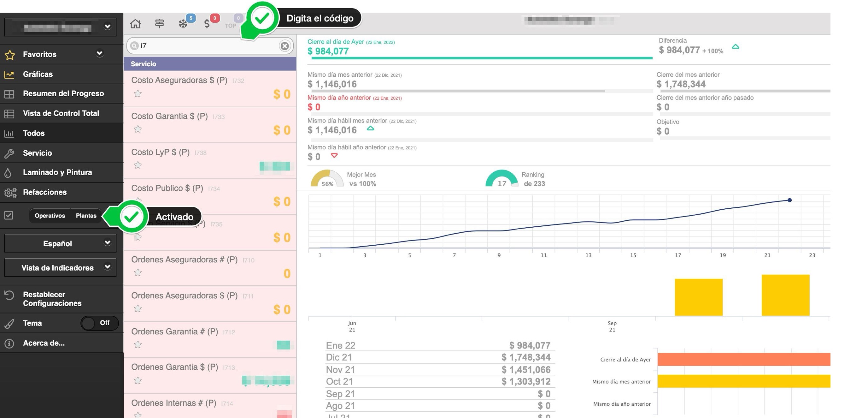Favorite Ordenes Garantia $ (P) with star
This screenshot has height=418, width=868.
138,380
